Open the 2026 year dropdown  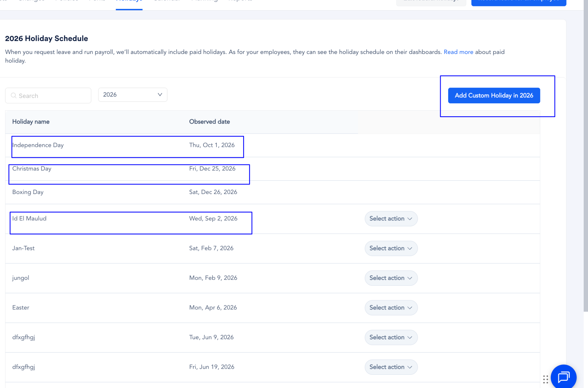click(133, 95)
